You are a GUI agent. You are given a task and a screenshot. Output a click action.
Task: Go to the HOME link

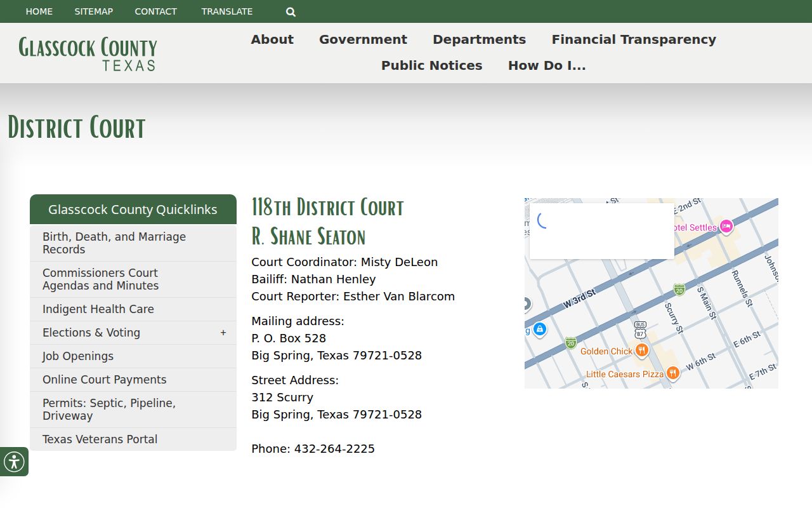pos(39,11)
